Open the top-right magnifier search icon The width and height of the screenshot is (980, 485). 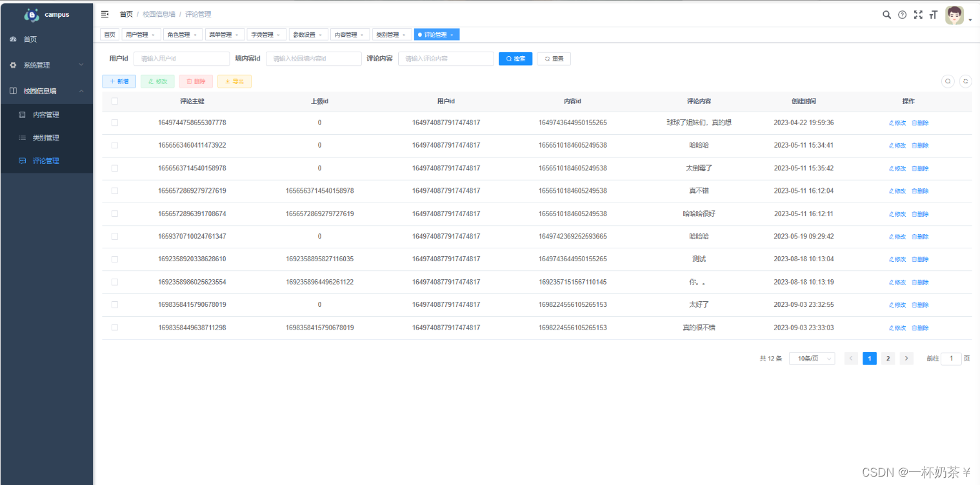coord(886,14)
